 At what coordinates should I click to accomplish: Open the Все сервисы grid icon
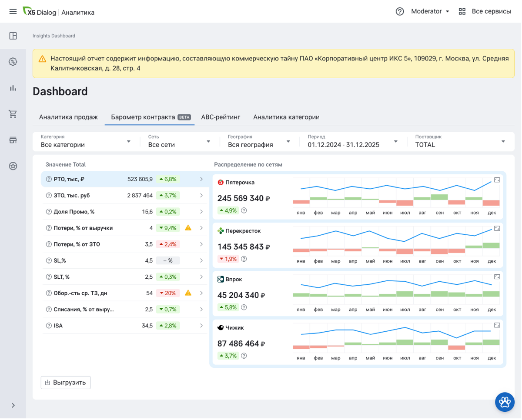[x=462, y=12]
